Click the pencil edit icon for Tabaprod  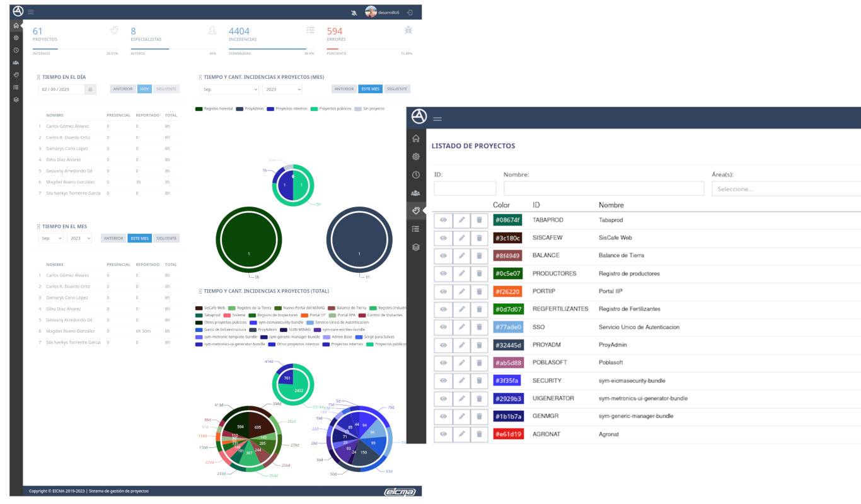click(x=461, y=220)
